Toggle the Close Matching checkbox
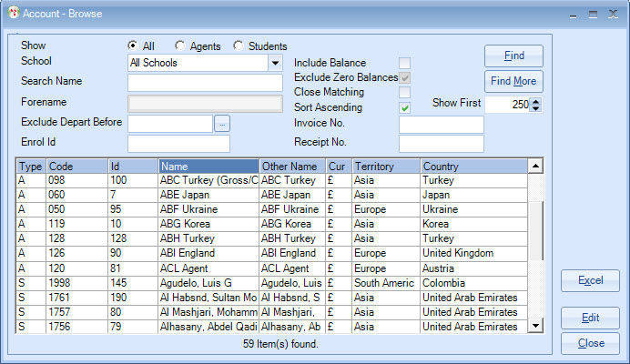Screen dimensions: 630x364 pos(404,92)
